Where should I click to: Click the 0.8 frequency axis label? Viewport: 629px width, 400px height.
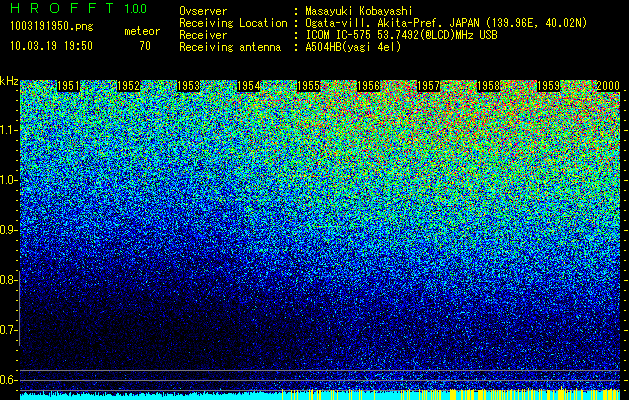pos(7,280)
